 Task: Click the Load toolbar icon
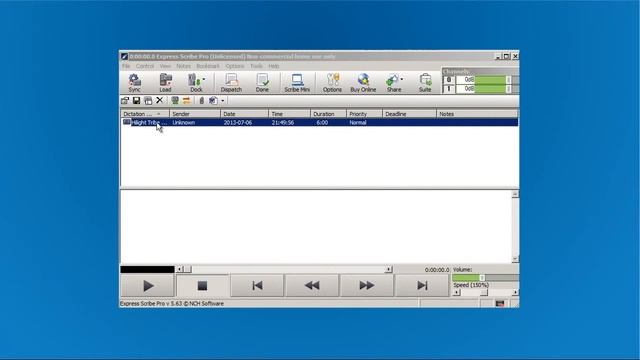165,83
